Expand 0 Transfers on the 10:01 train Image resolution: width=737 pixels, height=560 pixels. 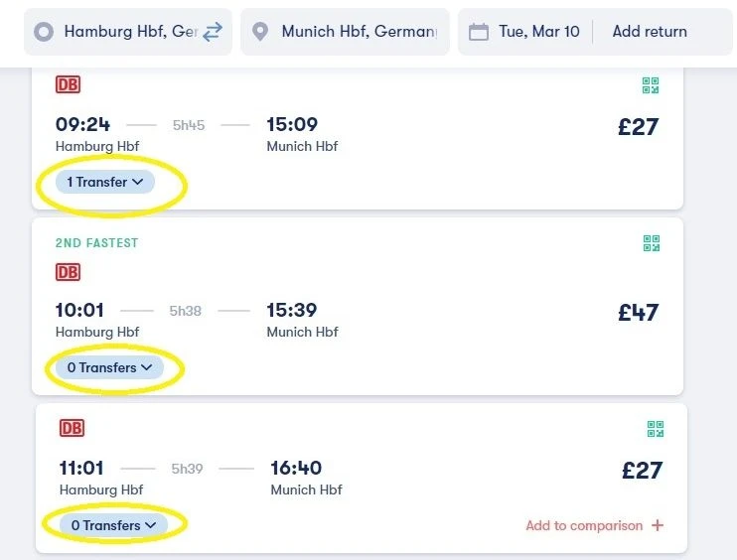tap(109, 367)
